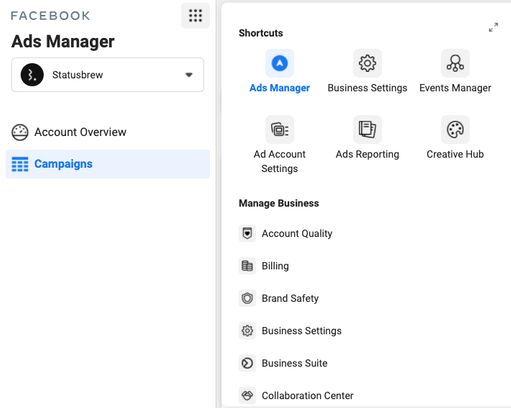Click the Facebook wordmark logo

coord(50,16)
